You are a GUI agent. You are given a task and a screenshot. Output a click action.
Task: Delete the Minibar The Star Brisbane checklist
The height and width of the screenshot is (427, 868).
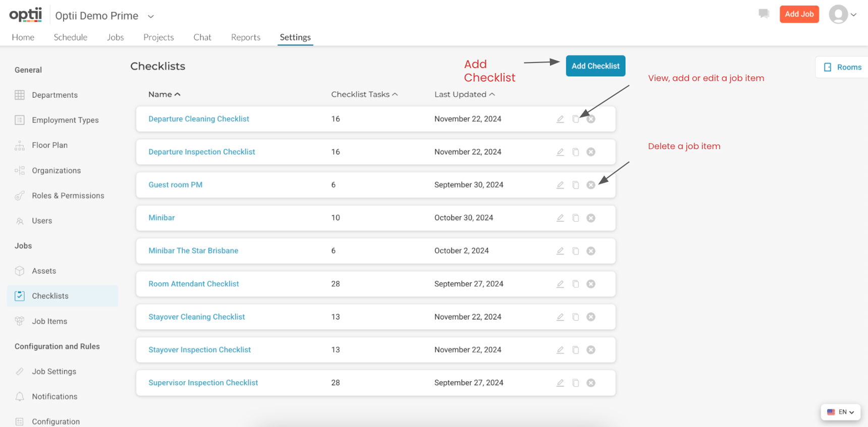(591, 251)
